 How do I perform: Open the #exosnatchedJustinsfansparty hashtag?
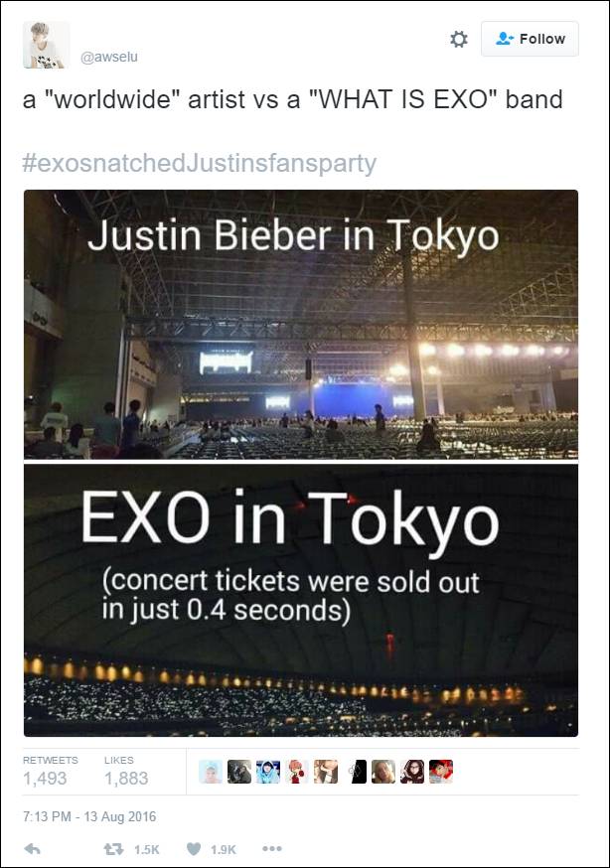pyautogui.click(x=199, y=163)
